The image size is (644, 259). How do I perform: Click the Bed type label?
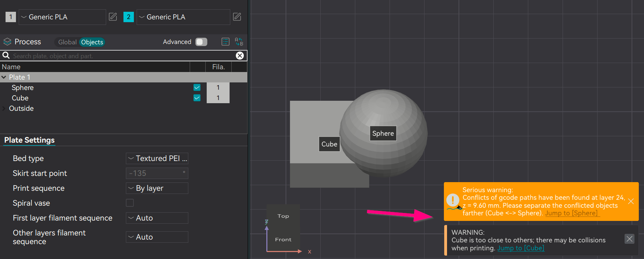pos(28,158)
